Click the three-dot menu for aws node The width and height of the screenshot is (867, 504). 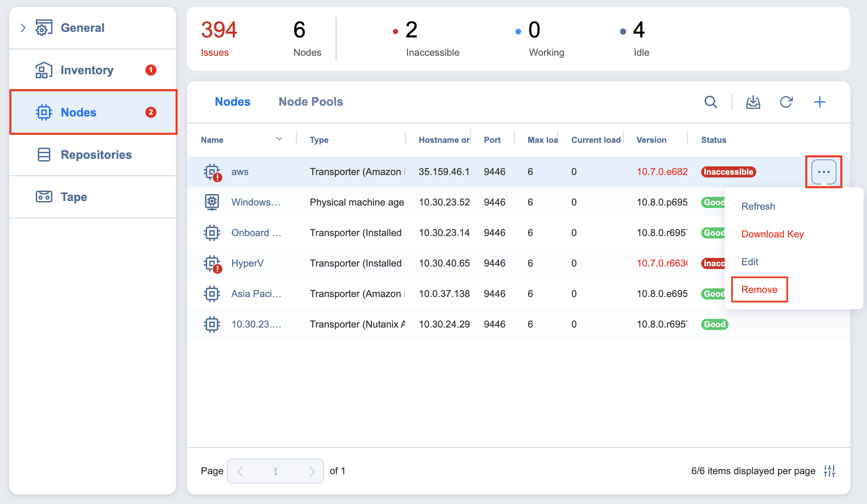point(824,172)
